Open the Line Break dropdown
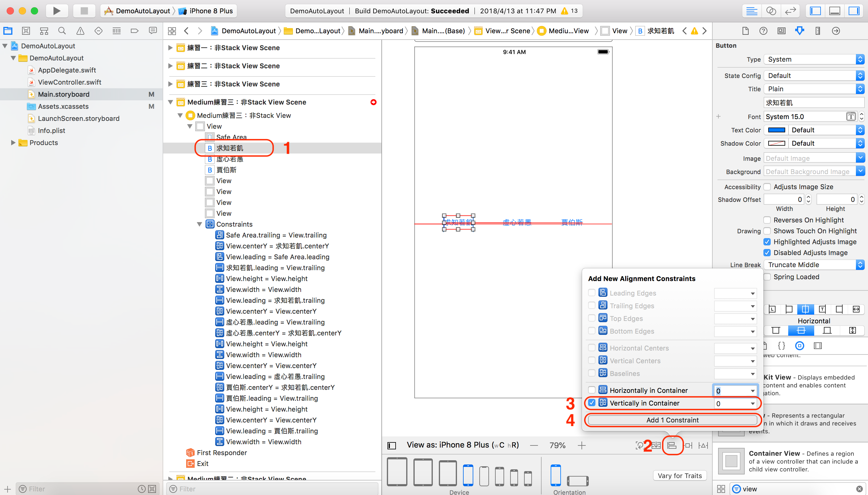The height and width of the screenshot is (495, 868). (x=813, y=264)
